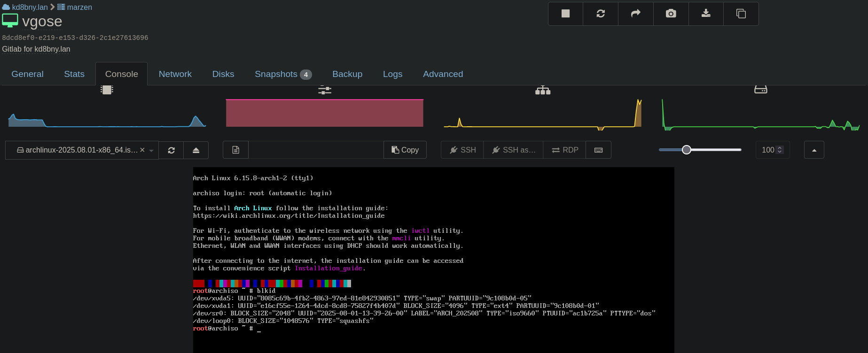
Task: Adjust the console scale number stepper
Action: coord(780,150)
